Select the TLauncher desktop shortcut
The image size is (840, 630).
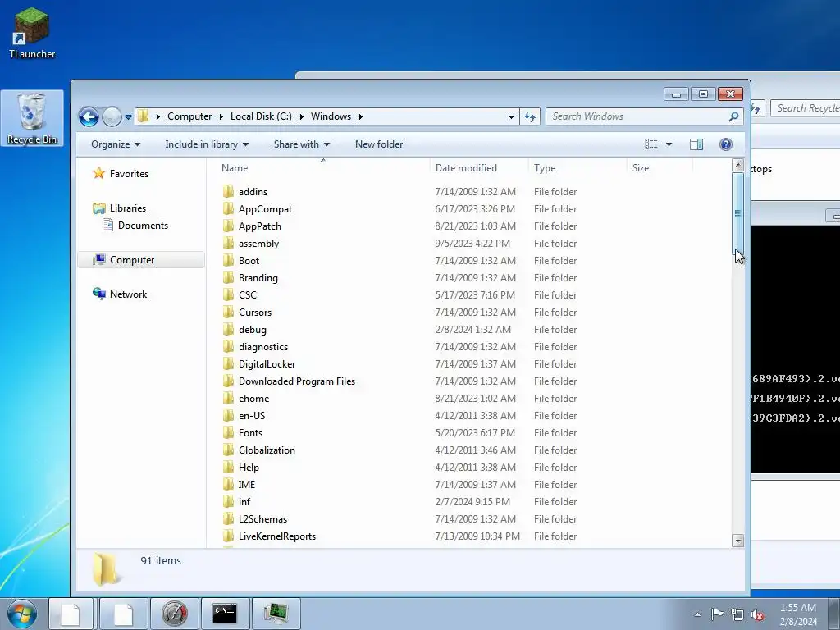coord(32,32)
